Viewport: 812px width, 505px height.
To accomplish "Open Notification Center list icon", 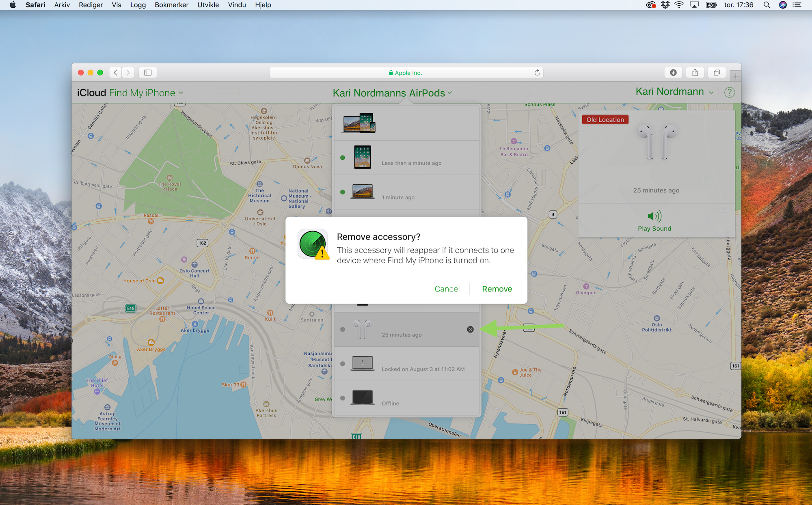I will coord(797,5).
